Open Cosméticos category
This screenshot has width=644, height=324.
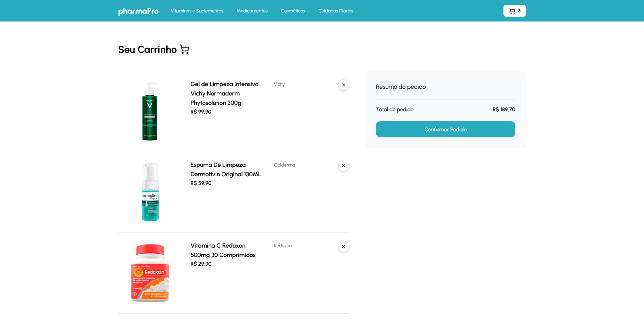pos(293,11)
